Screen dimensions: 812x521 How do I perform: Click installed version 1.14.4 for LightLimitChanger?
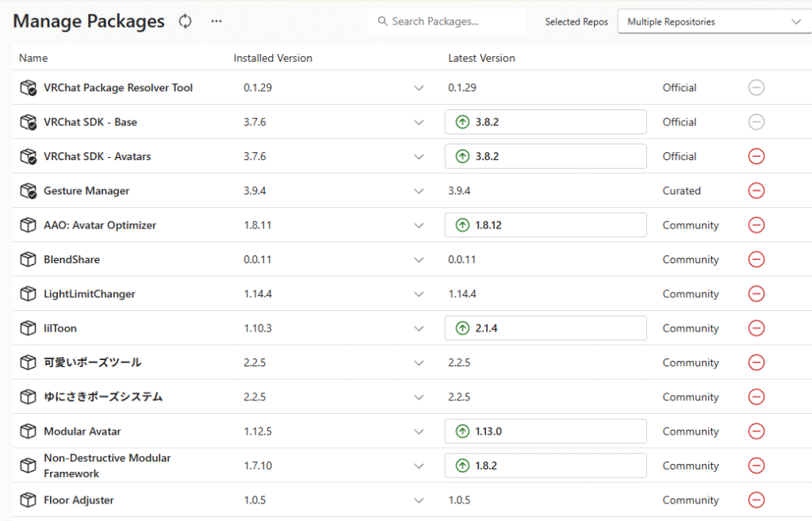click(x=258, y=293)
